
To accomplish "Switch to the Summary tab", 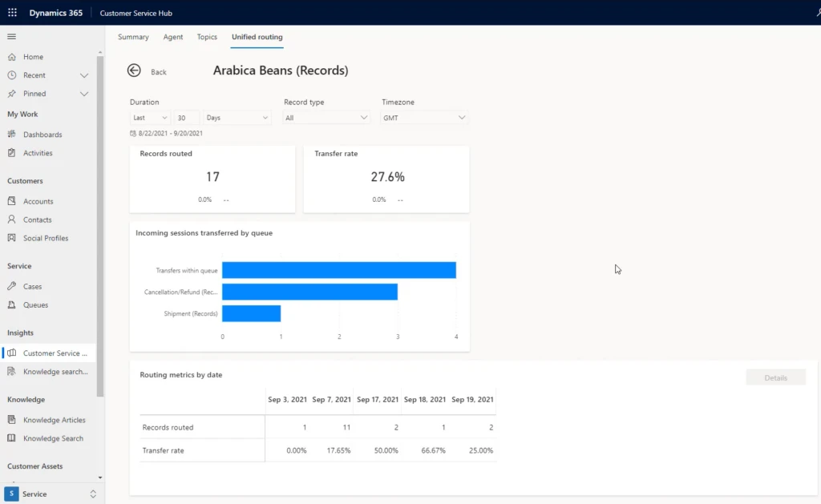I will point(133,37).
